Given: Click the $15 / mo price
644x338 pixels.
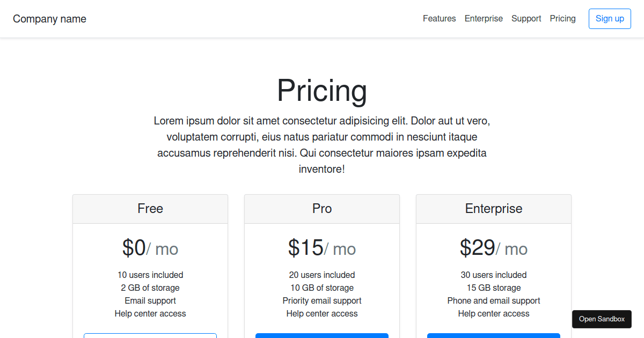Looking at the screenshot, I should click(x=322, y=248).
